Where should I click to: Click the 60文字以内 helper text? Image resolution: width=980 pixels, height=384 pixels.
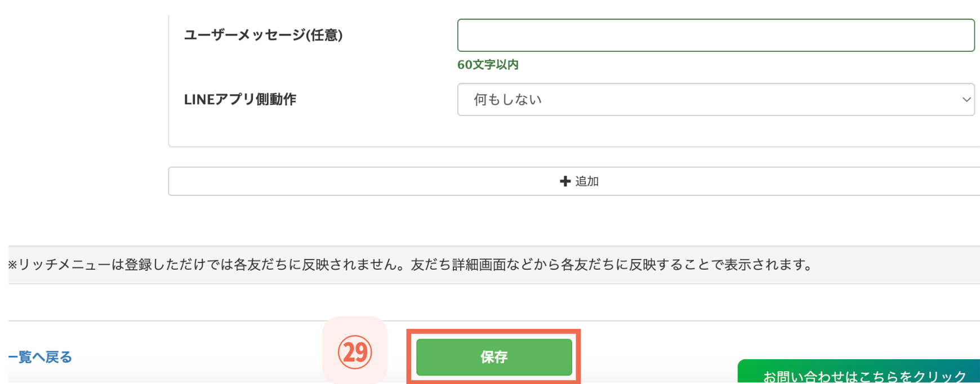click(488, 65)
